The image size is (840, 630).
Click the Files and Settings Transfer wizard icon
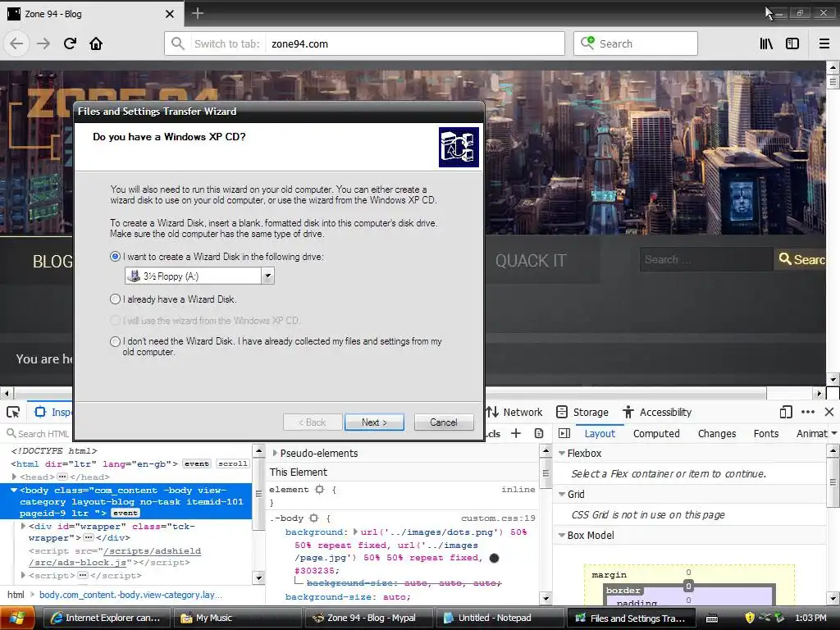click(459, 147)
